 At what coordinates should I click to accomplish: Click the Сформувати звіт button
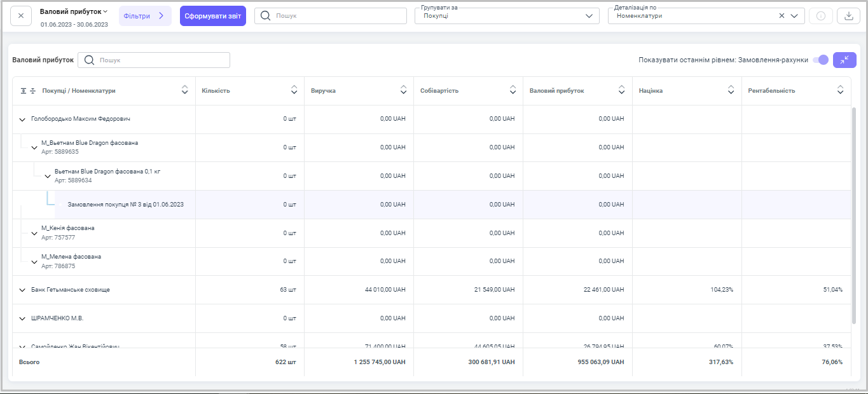212,16
